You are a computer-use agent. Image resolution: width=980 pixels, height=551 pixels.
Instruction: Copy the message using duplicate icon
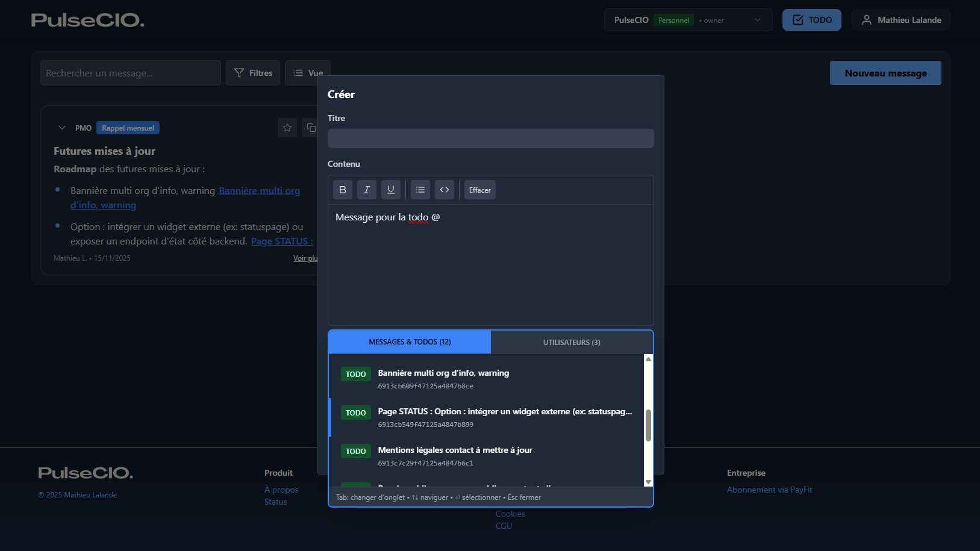coord(310,128)
